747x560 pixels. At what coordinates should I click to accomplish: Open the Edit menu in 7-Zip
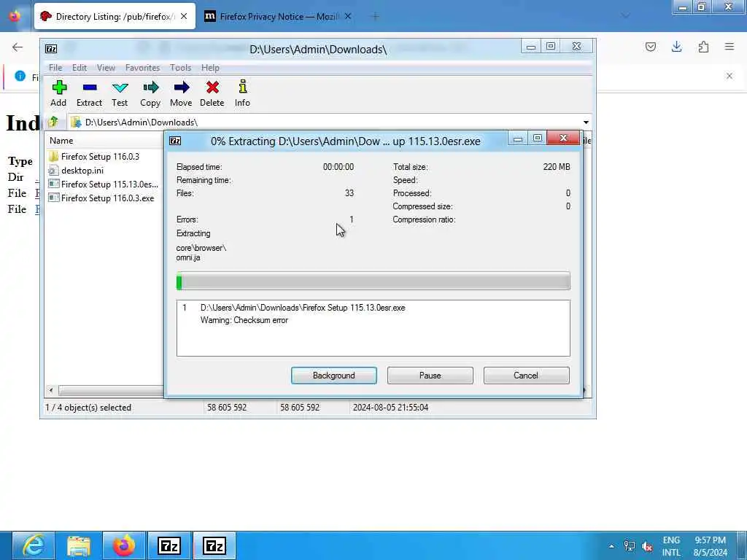79,68
